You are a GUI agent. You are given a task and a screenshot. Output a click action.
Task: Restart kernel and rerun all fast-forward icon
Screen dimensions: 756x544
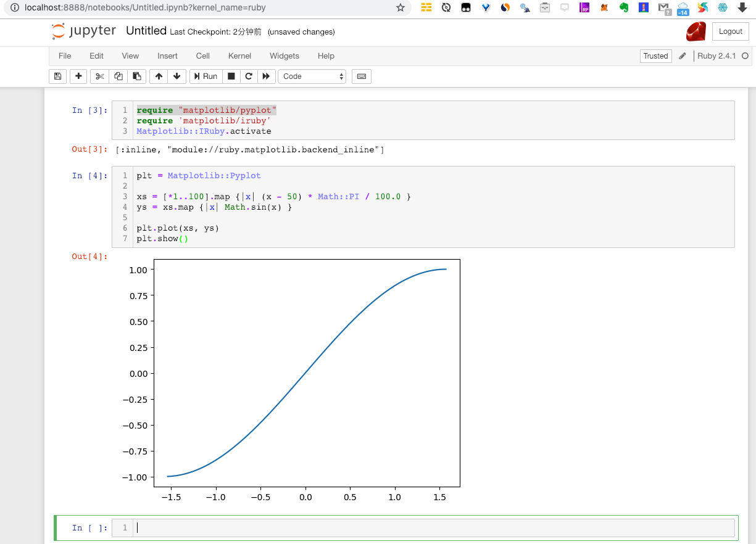pyautogui.click(x=266, y=76)
